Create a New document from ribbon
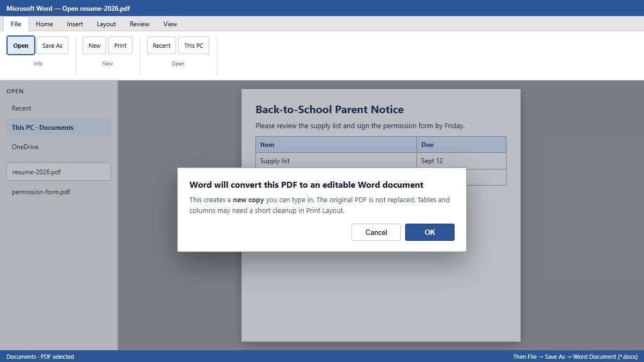This screenshot has width=644, height=362. pos(94,46)
